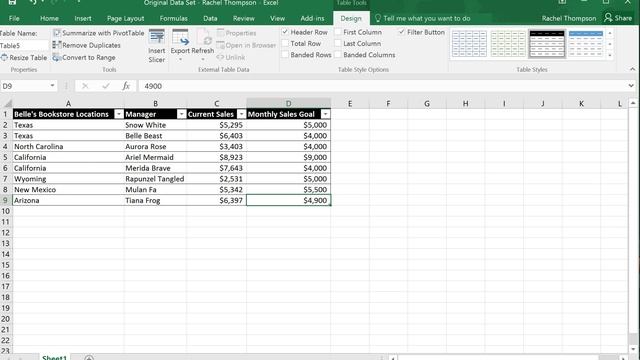Add a new sheet with plus icon

pyautogui.click(x=89, y=358)
